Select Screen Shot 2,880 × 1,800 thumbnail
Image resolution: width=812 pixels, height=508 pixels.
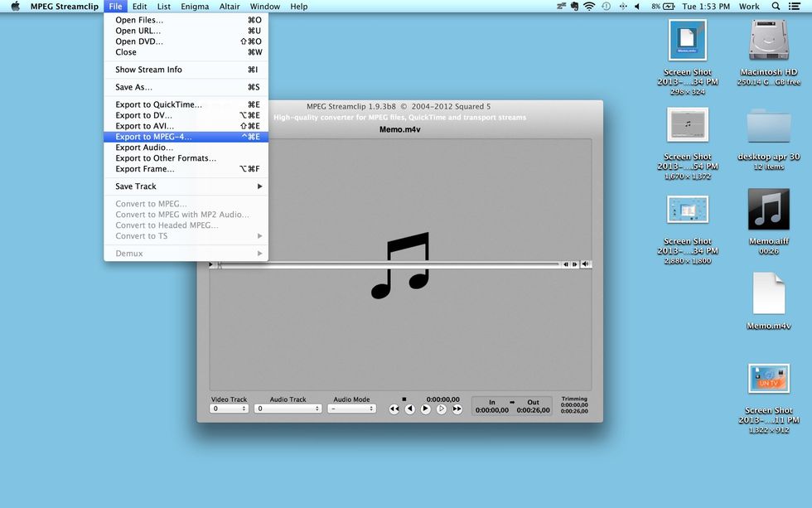point(687,209)
